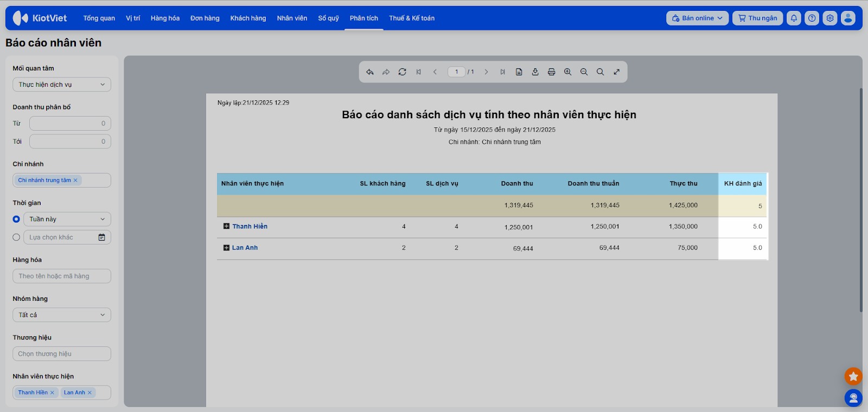Go to the previous report page

435,72
